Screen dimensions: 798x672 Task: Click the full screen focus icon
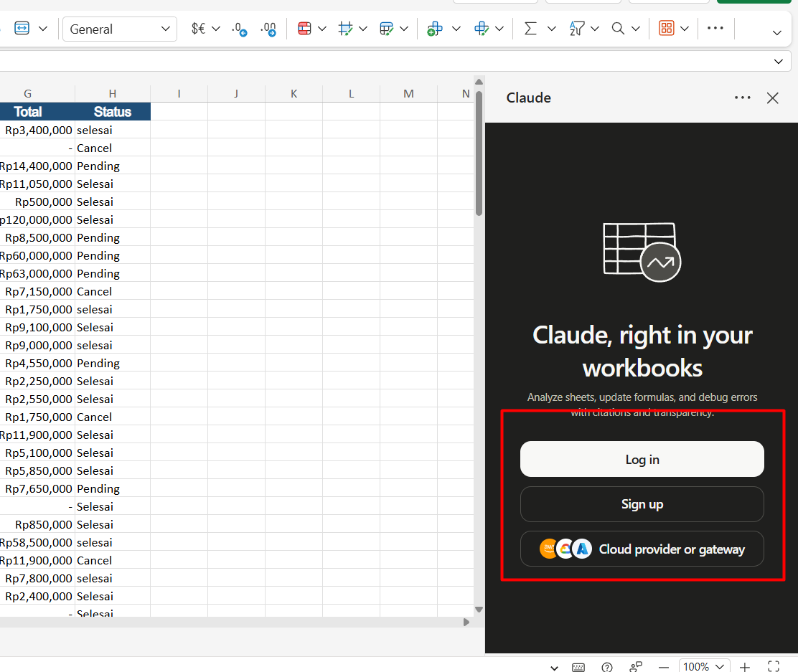click(x=774, y=666)
